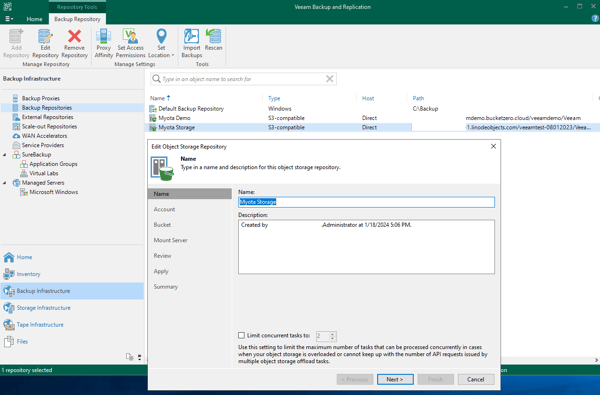Viewport: 600px width, 395px height.
Task: Select Backup Proxies in the tree
Action: 41,98
